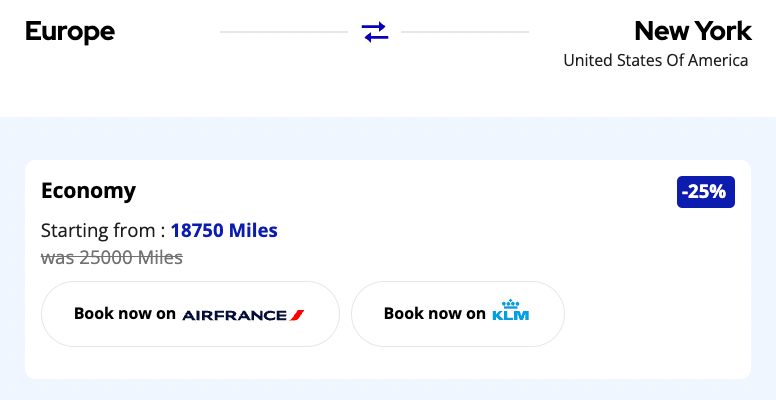
Task: Click the -25% discount badge
Action: 706,192
